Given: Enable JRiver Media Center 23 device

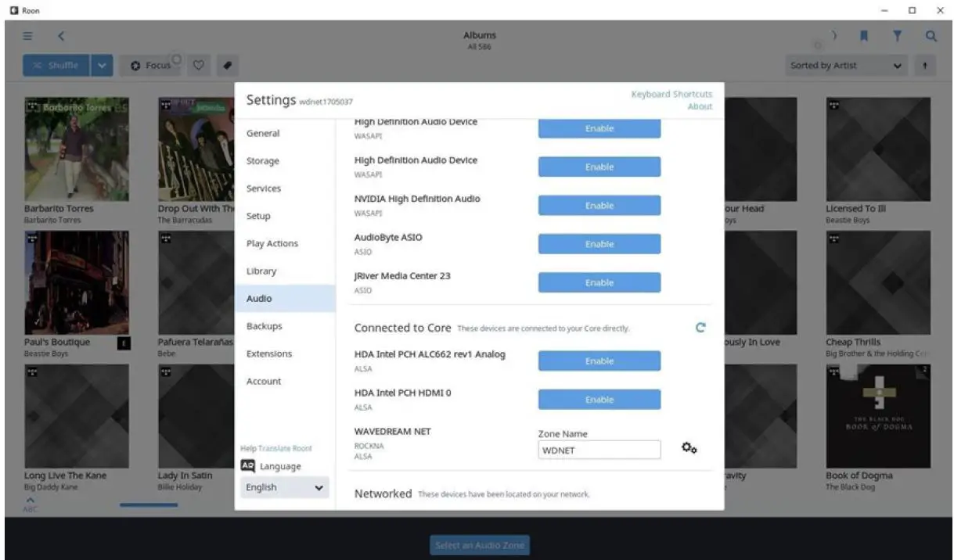Looking at the screenshot, I should [x=599, y=282].
